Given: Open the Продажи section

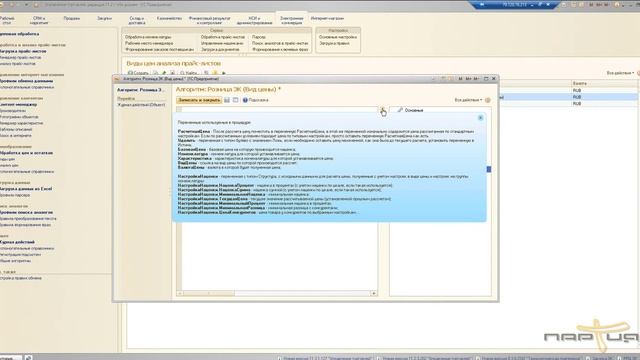Looking at the screenshot, I should pos(72,18).
